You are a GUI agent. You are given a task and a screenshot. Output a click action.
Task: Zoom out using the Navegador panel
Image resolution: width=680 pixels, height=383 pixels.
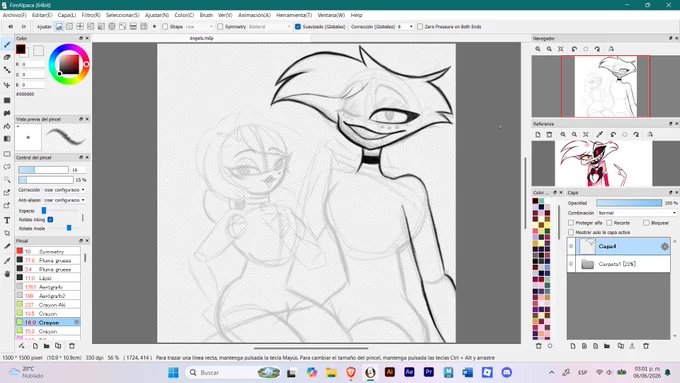549,49
